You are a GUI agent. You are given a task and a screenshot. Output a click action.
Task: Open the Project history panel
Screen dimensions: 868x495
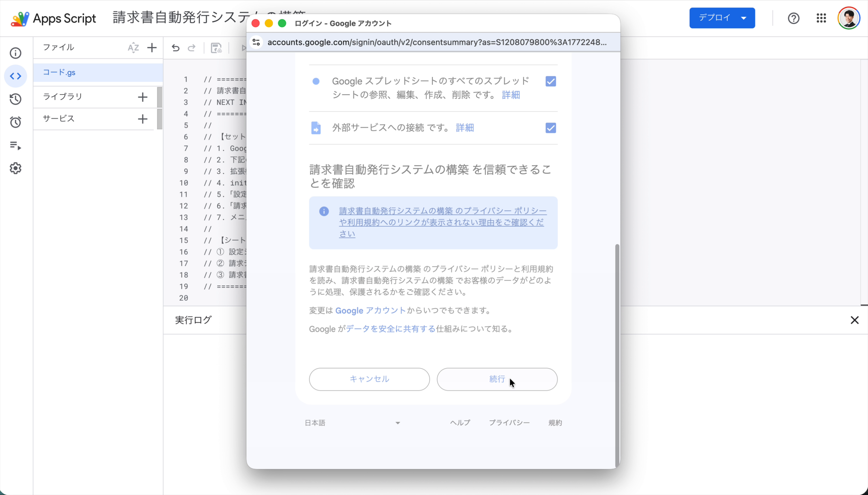[x=15, y=99]
